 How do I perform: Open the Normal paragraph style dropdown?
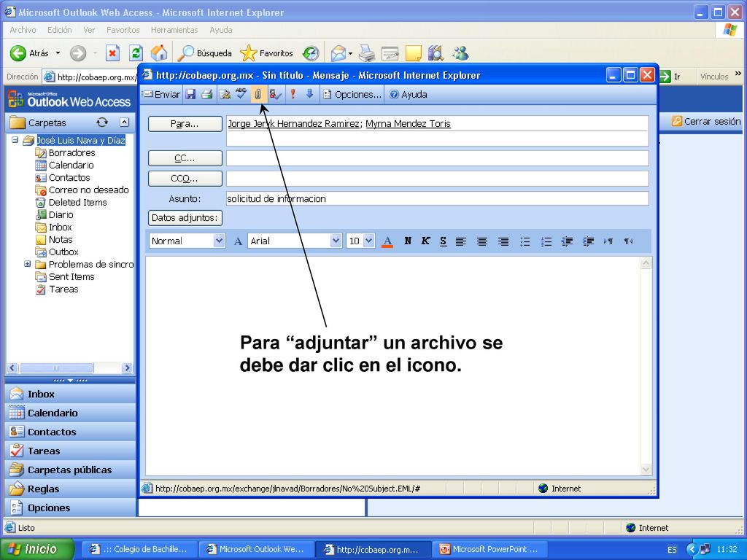219,241
